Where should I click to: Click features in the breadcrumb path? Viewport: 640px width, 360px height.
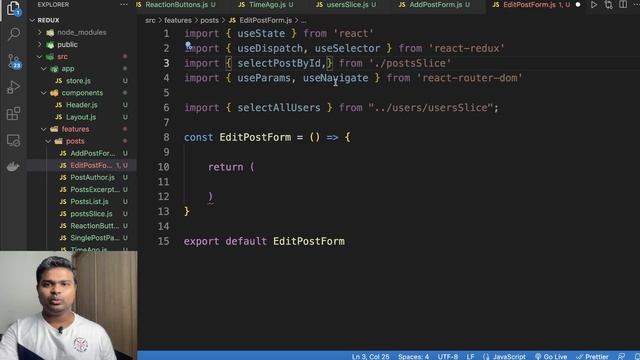point(178,20)
